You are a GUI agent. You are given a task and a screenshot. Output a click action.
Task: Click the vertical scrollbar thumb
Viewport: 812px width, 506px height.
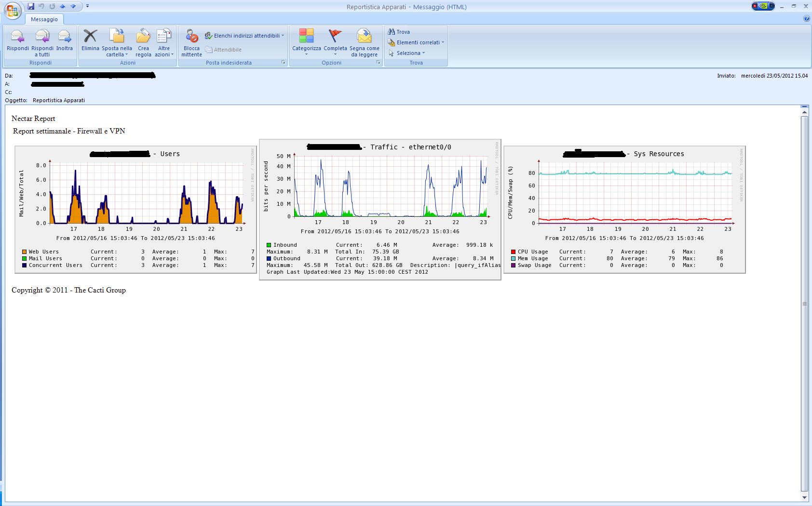[x=804, y=304]
